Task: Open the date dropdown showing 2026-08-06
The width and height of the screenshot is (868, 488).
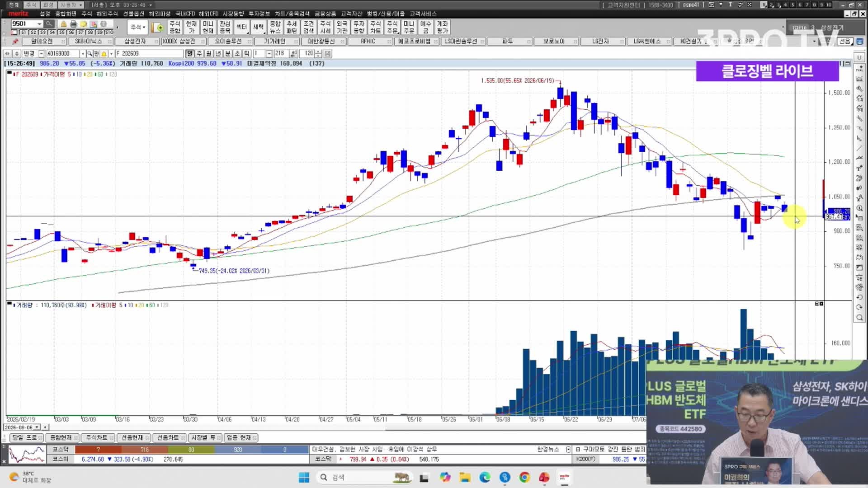Action: click(37, 427)
